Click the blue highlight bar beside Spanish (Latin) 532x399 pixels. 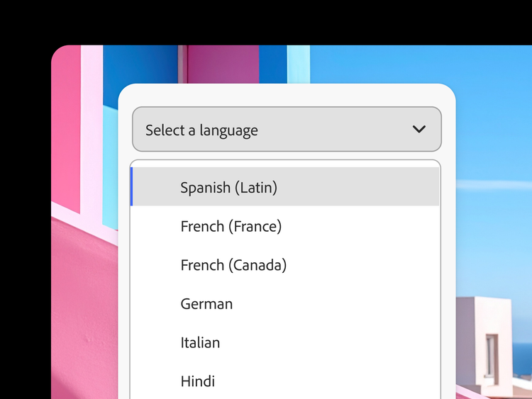[132, 188]
